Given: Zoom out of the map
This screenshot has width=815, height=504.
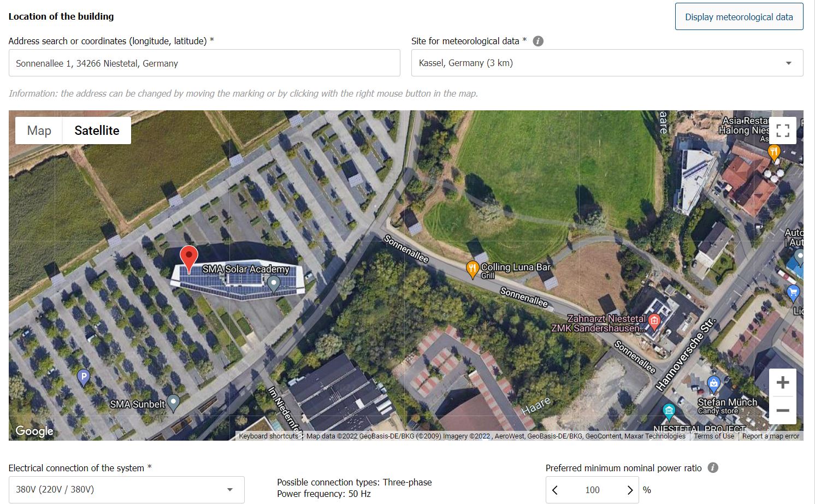Looking at the screenshot, I should click(x=782, y=411).
